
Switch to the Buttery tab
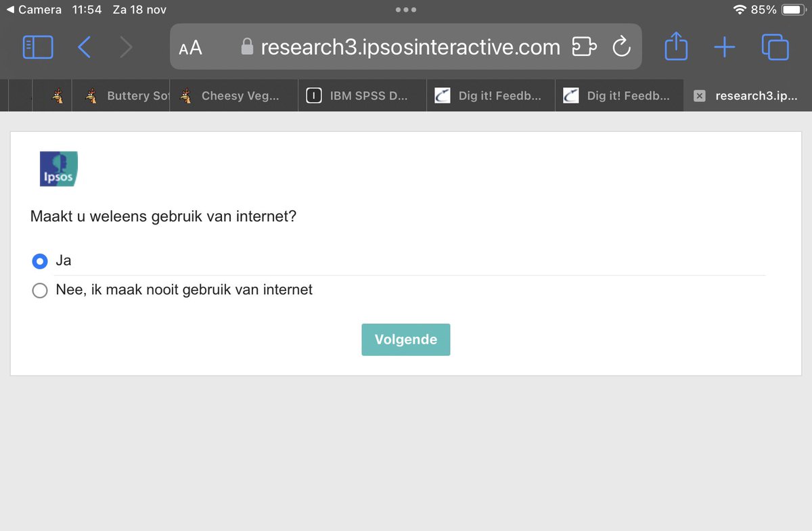coord(122,96)
